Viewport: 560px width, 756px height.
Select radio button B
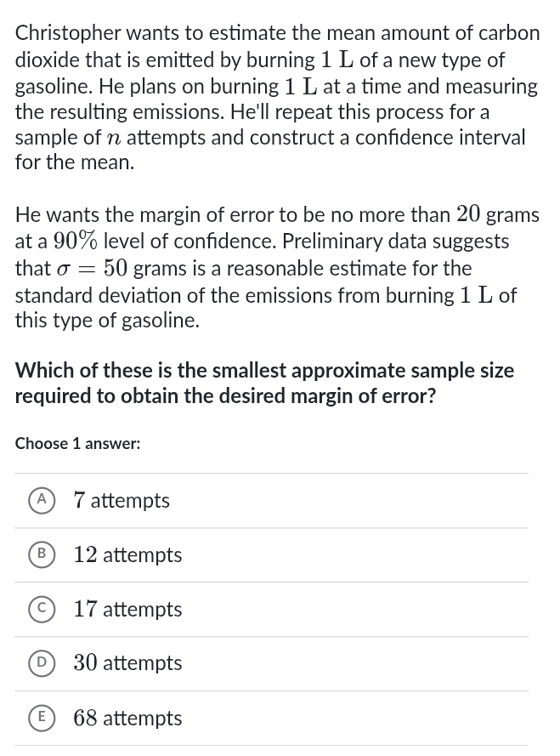click(x=40, y=555)
